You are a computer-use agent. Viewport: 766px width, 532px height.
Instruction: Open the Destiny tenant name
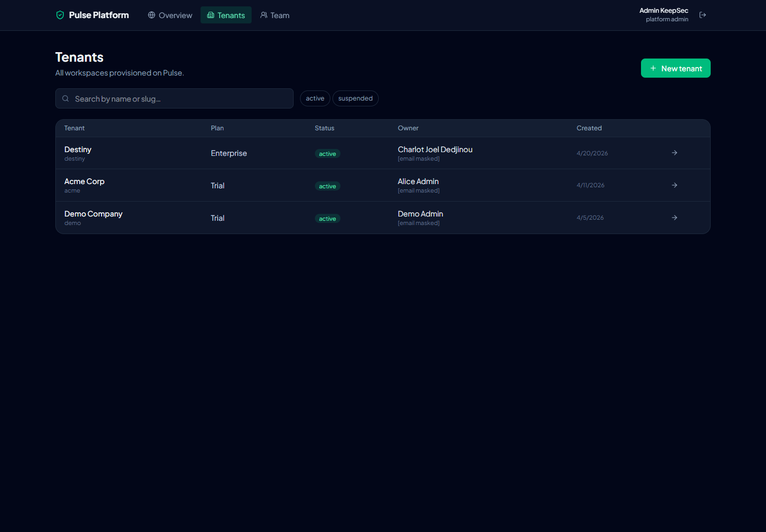coord(78,149)
